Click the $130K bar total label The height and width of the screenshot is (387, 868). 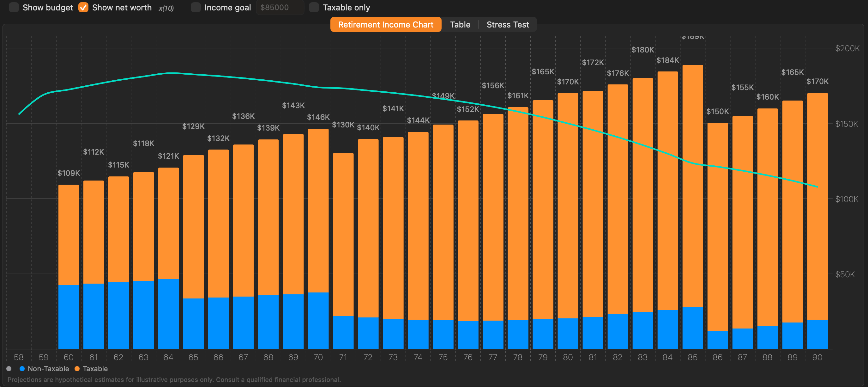pyautogui.click(x=343, y=125)
